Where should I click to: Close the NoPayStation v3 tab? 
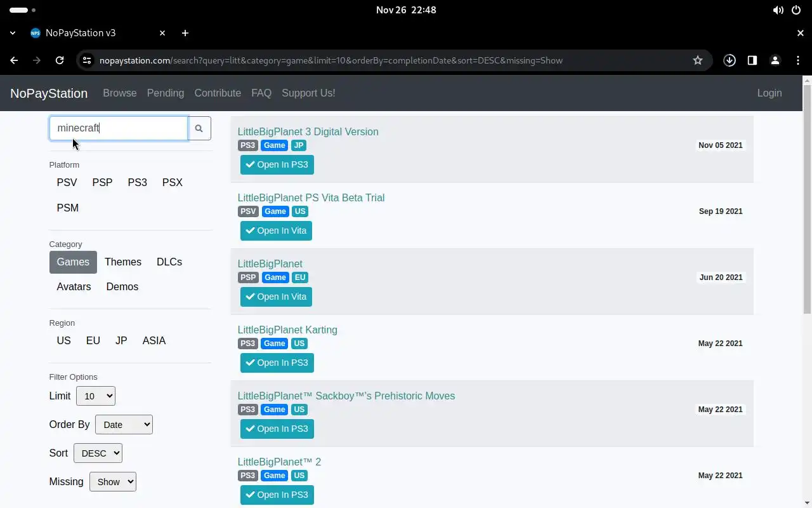click(162, 33)
